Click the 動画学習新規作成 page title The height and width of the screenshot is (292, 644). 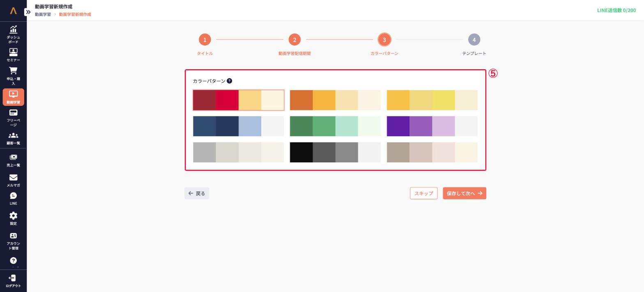[53, 7]
